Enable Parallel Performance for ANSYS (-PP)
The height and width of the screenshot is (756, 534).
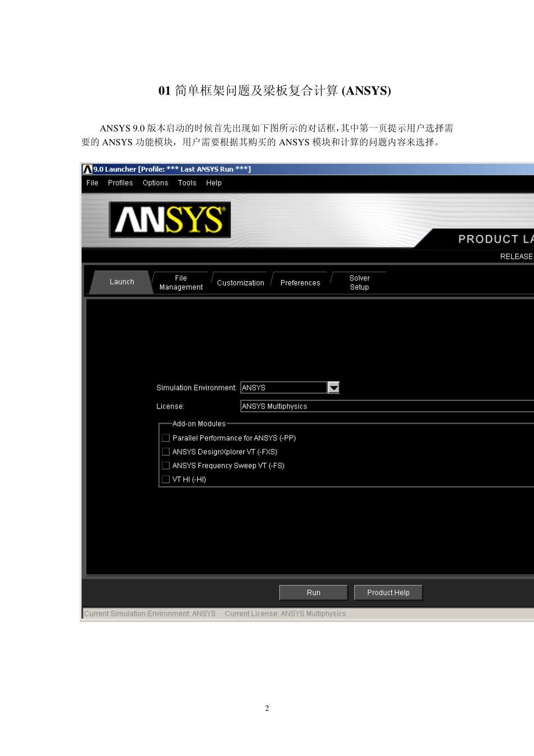[166, 438]
